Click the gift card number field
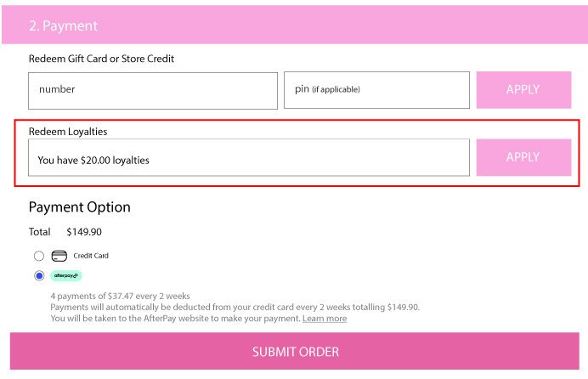588x379 pixels. tap(153, 91)
